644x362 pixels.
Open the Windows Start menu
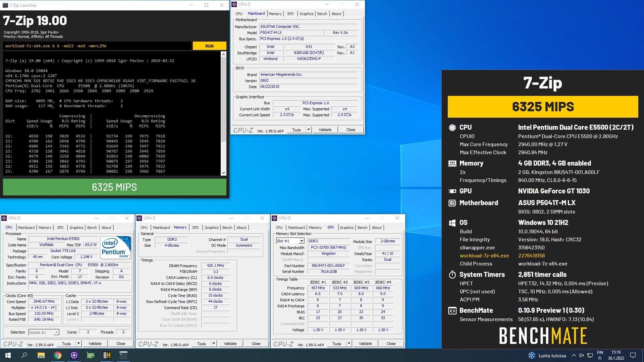pos(8,355)
